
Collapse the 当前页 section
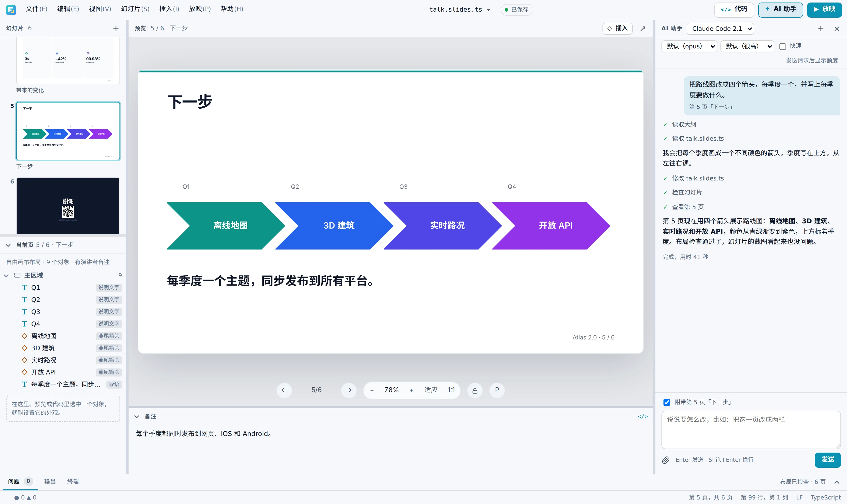(8, 245)
